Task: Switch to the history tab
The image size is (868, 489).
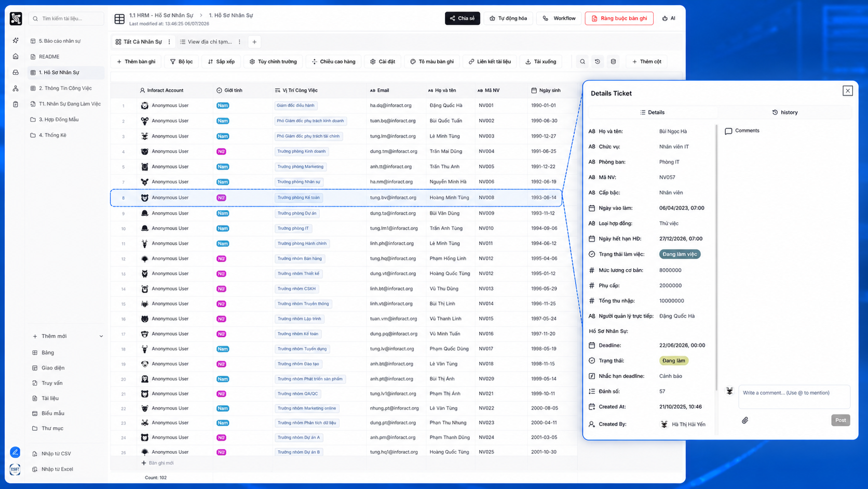Action: tap(784, 112)
